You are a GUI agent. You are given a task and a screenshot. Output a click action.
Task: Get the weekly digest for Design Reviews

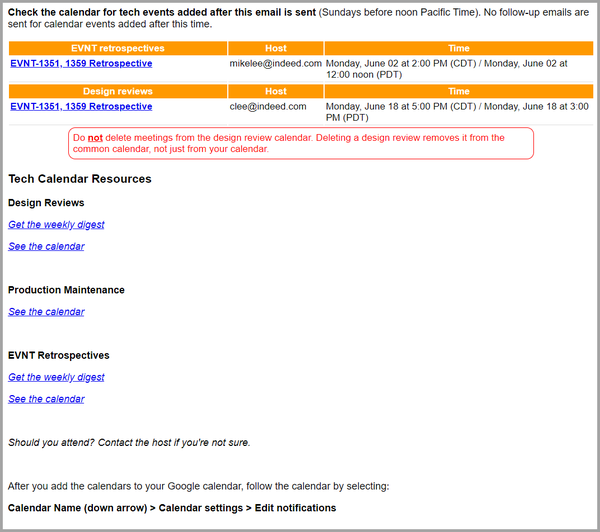click(x=56, y=225)
